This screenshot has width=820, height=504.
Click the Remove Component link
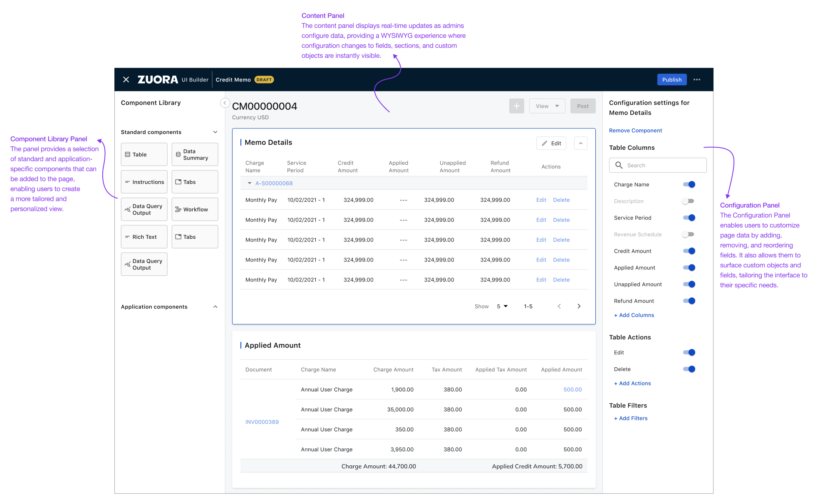coord(635,130)
